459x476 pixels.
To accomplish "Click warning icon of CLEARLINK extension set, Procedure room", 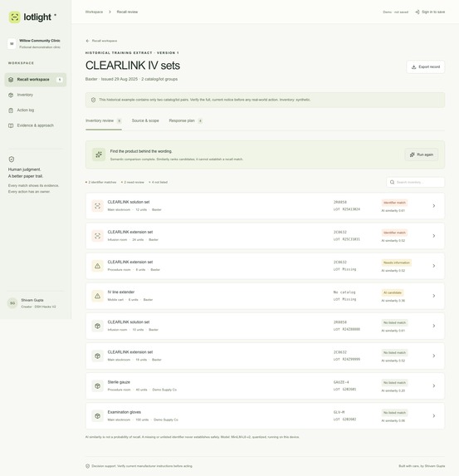I will tap(97, 266).
